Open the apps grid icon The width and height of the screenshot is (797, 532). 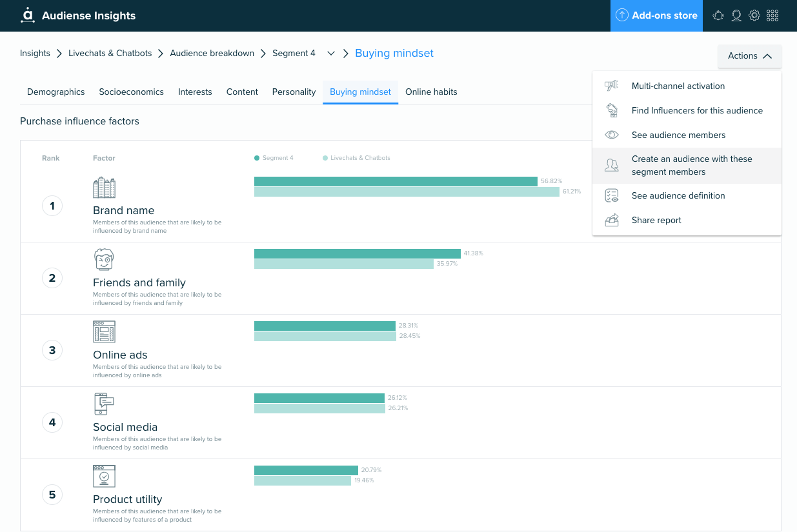tap(772, 15)
